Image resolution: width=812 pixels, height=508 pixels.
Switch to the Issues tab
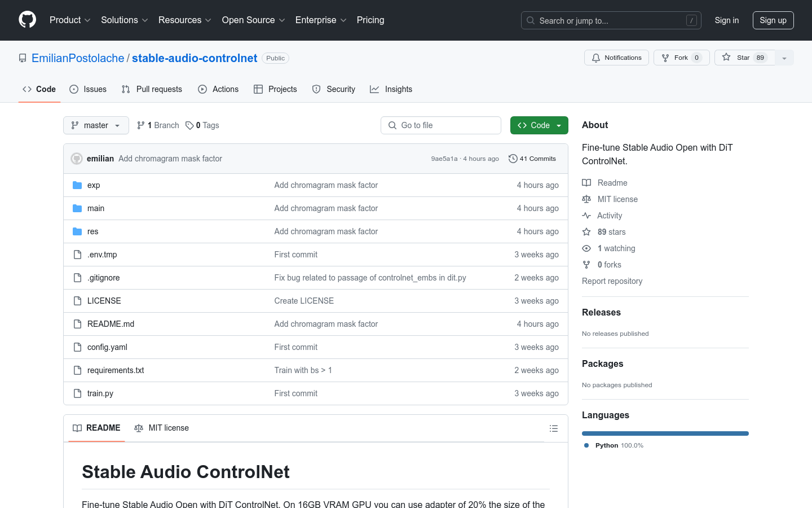(x=88, y=89)
